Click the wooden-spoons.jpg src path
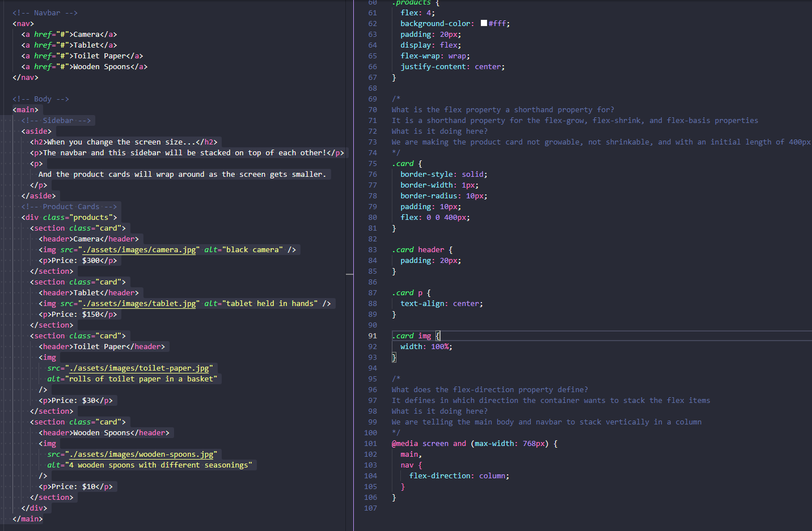The width and height of the screenshot is (812, 531). coord(141,454)
